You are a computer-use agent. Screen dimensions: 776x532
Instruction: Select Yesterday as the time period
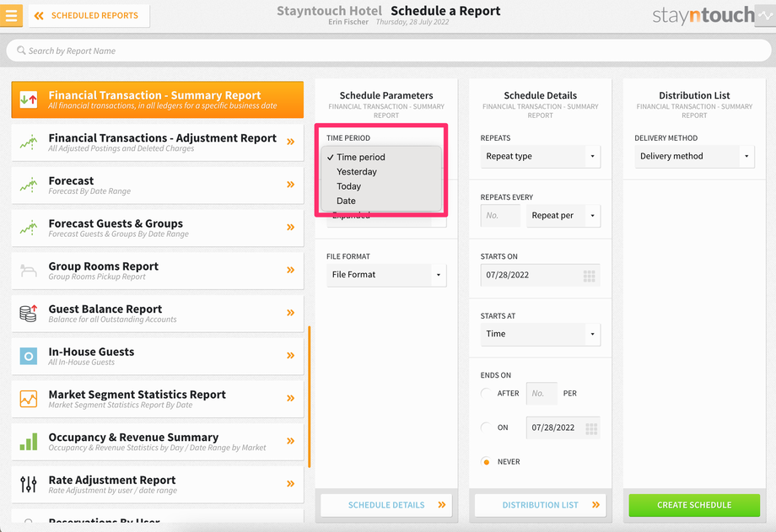click(x=381, y=172)
